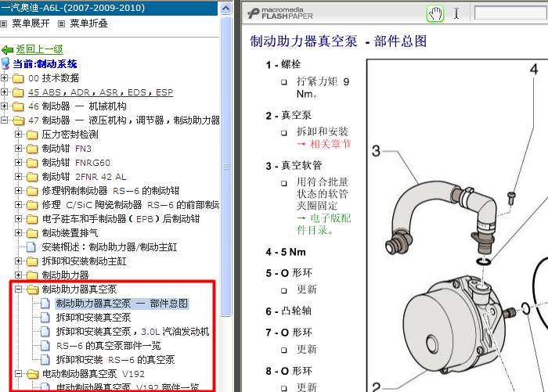548x392 pixels.
Task: Open RS-6 的真空泵部件一览 page
Action: (108, 346)
